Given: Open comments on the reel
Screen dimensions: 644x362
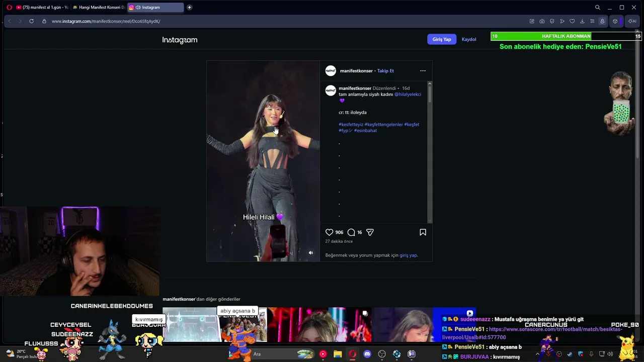Looking at the screenshot, I should coord(351,232).
